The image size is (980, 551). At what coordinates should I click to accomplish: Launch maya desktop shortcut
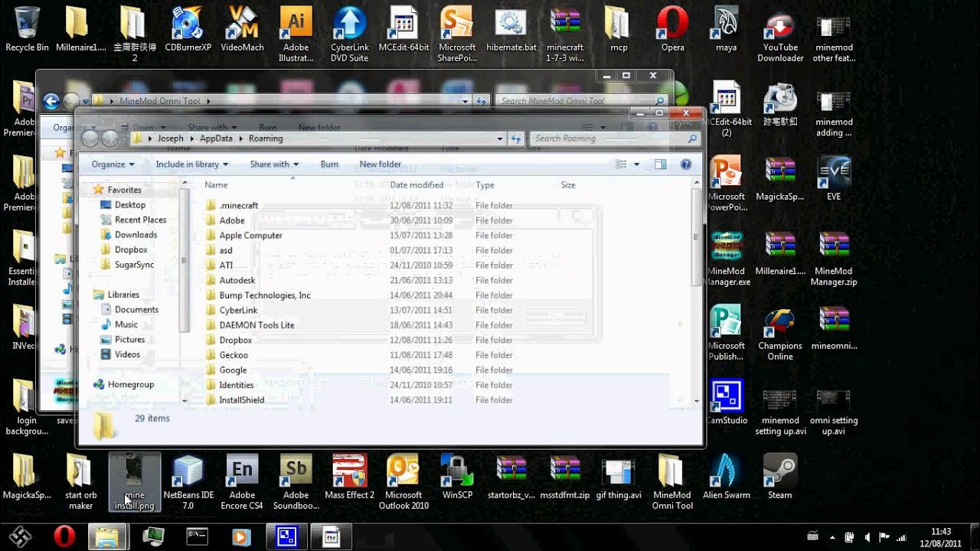coord(726,29)
